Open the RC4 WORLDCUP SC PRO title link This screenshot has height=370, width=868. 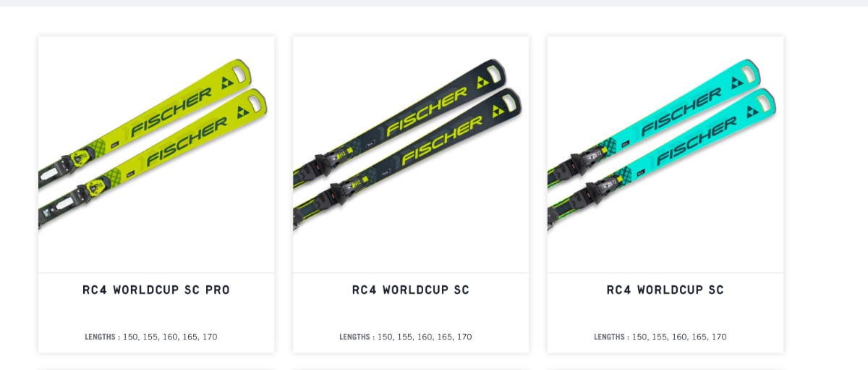coord(156,290)
